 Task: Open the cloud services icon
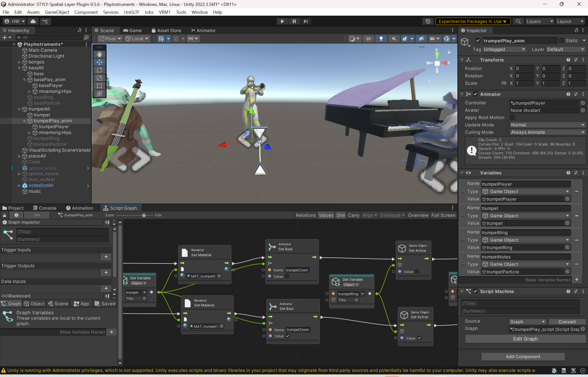coord(33,21)
